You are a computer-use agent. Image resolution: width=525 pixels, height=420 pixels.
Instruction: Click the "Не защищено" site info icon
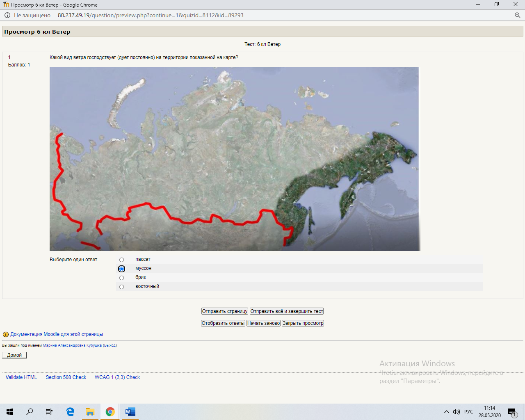coord(7,15)
